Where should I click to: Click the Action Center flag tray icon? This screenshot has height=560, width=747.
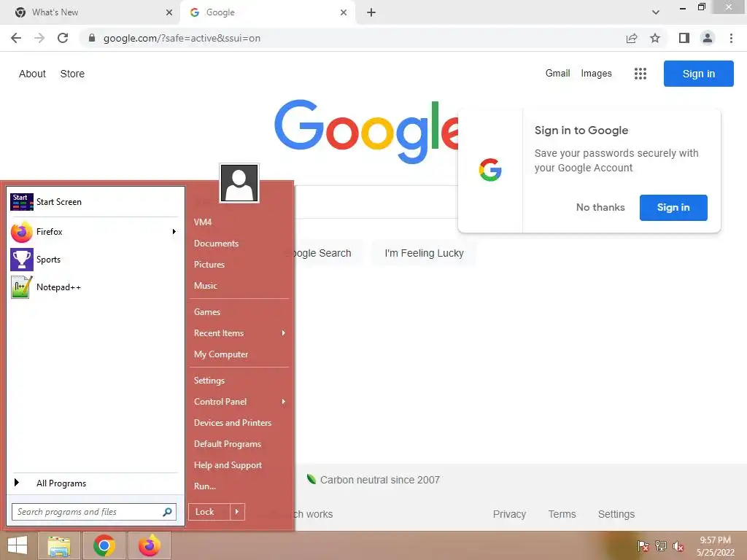point(643,546)
